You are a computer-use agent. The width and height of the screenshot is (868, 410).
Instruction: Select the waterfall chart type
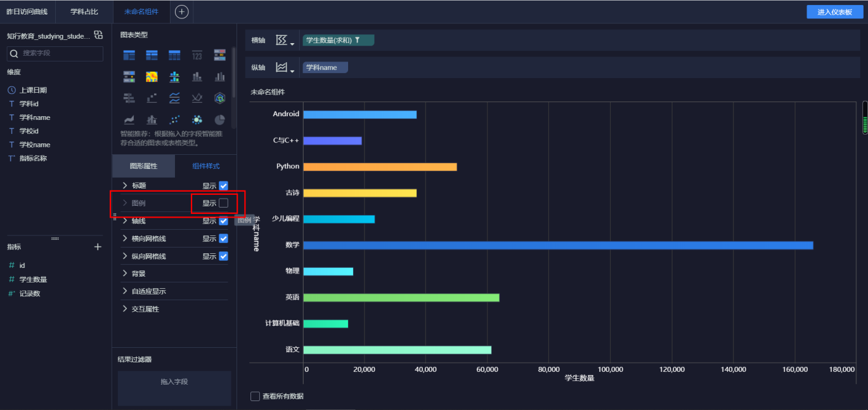[x=152, y=98]
